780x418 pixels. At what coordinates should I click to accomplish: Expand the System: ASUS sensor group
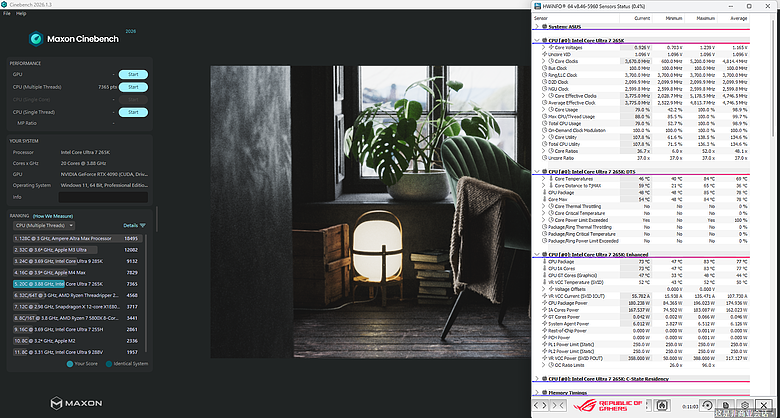(x=537, y=26)
